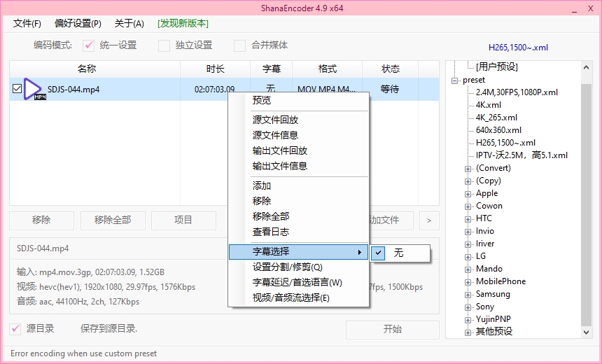The height and width of the screenshot is (364, 602).
Task: Select the [用户预设] tree item
Action: pos(497,67)
